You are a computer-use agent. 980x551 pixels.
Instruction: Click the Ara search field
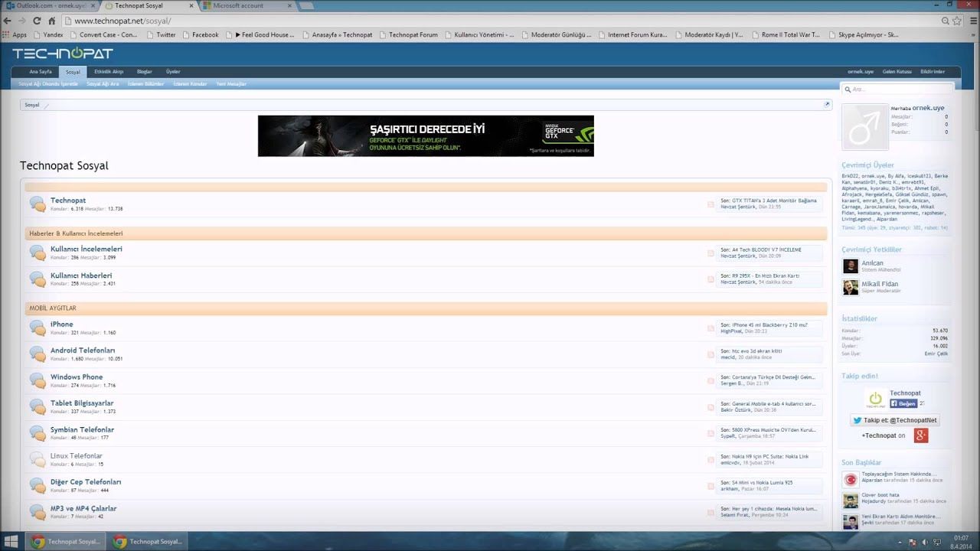pyautogui.click(x=897, y=90)
